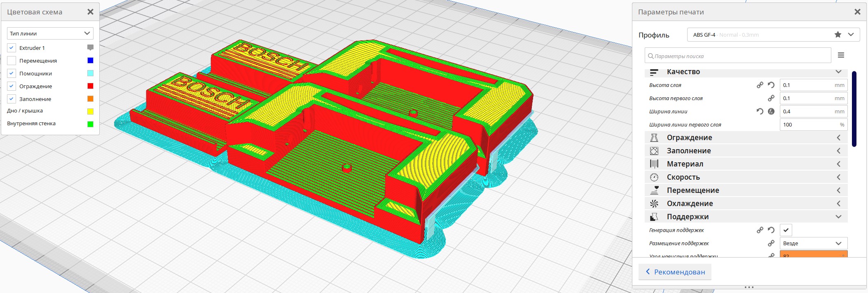Click the Ширина линии value field
Viewport: 868px width, 293px height.
(x=813, y=111)
